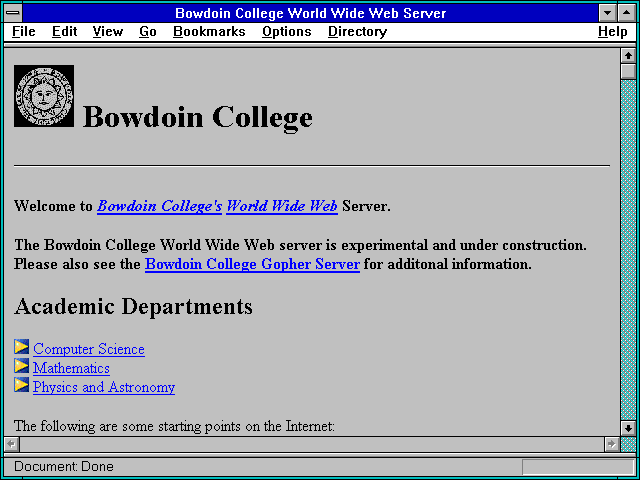Viewport: 640px width, 480px height.
Task: Click the horizontal scrollbar left arrow
Action: click(12, 444)
